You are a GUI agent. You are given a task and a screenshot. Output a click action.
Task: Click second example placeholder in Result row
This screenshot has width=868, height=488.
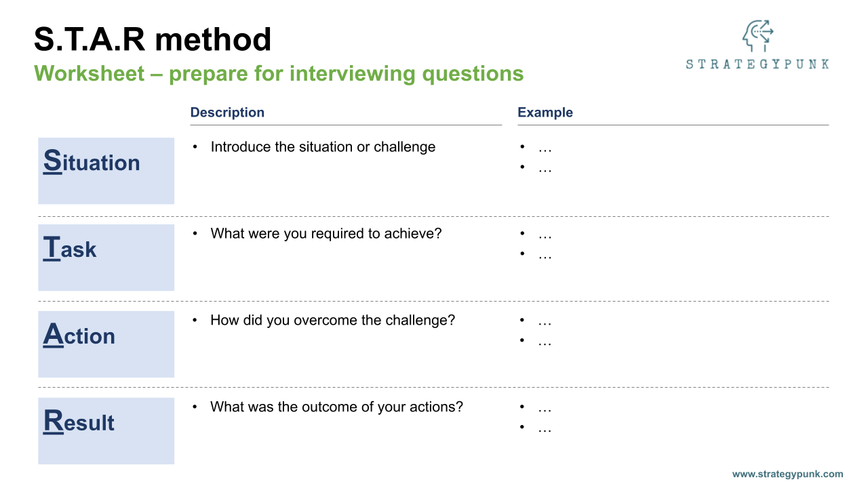click(x=545, y=428)
